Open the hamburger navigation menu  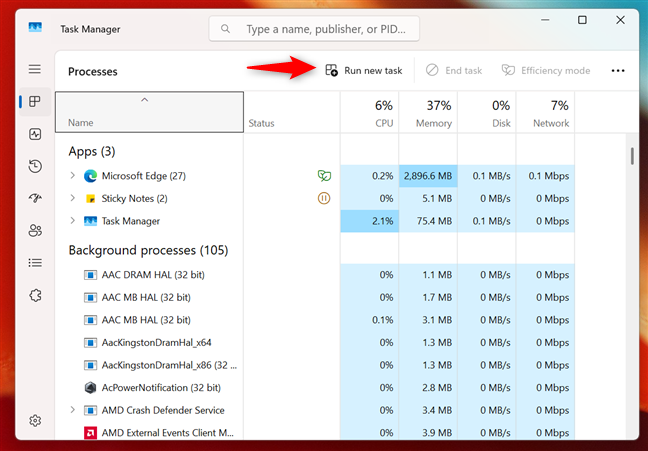tap(35, 69)
